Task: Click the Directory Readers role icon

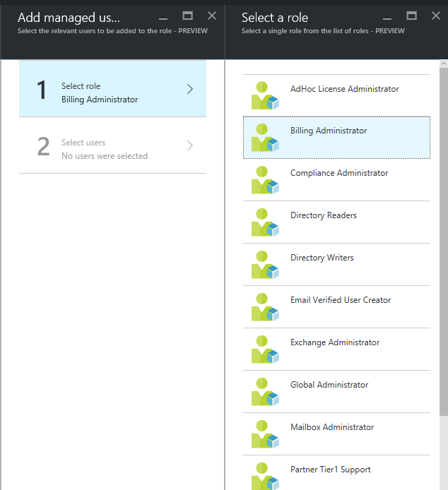Action: (265, 222)
